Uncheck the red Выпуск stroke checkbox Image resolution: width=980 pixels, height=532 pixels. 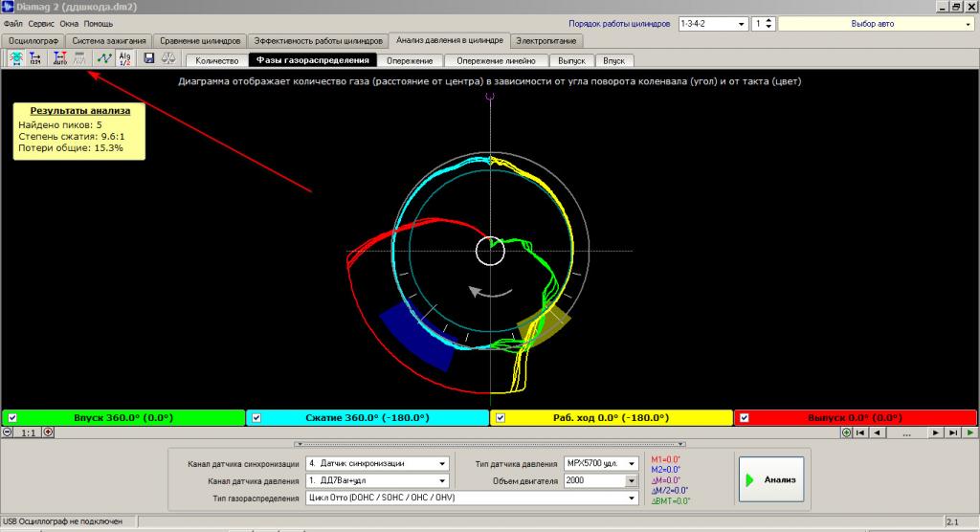(x=744, y=417)
